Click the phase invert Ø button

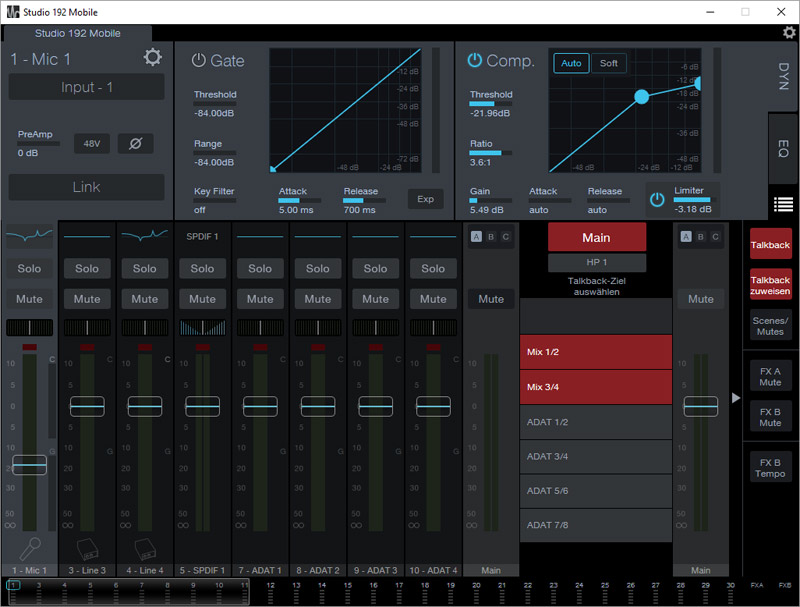click(135, 144)
